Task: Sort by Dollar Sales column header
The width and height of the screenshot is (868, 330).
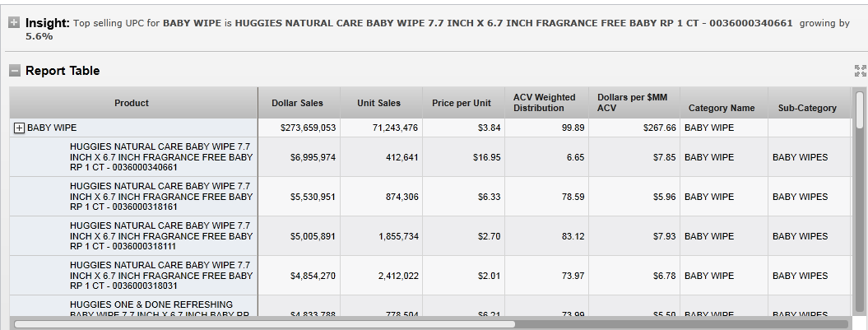Action: (x=297, y=103)
